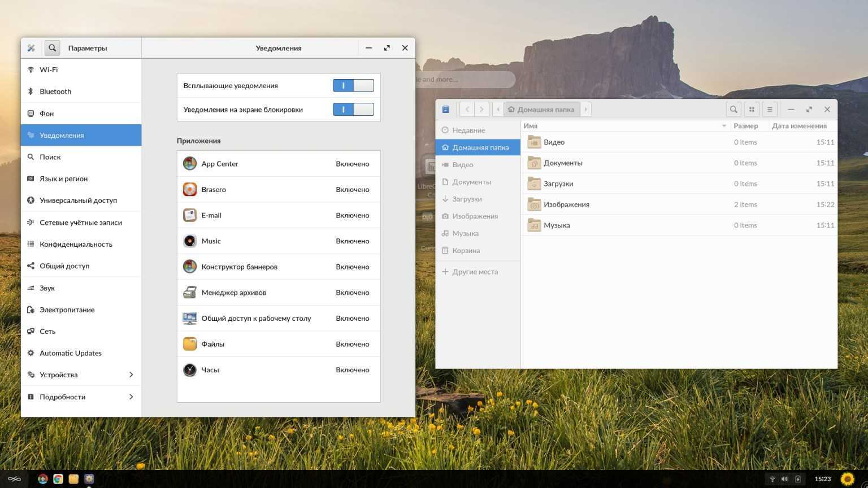The width and height of the screenshot is (868, 488).
Task: Open Chrome from the taskbar
Action: point(58,479)
